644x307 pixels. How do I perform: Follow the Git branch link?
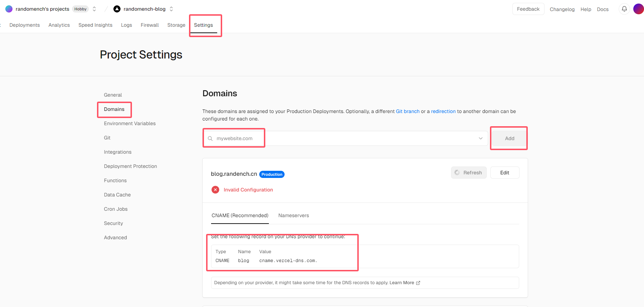408,111
